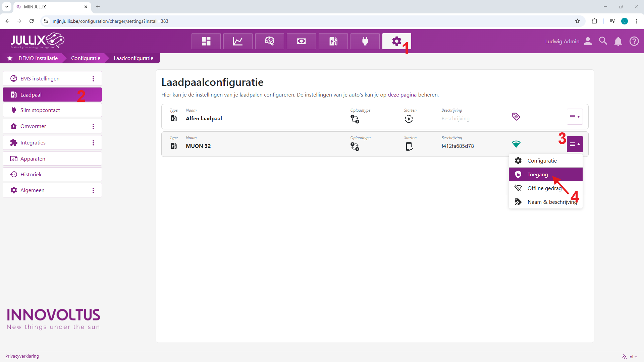Click the tag icon on Alfen laadpaal row
Viewport: 644px width, 362px height.
pos(516,117)
